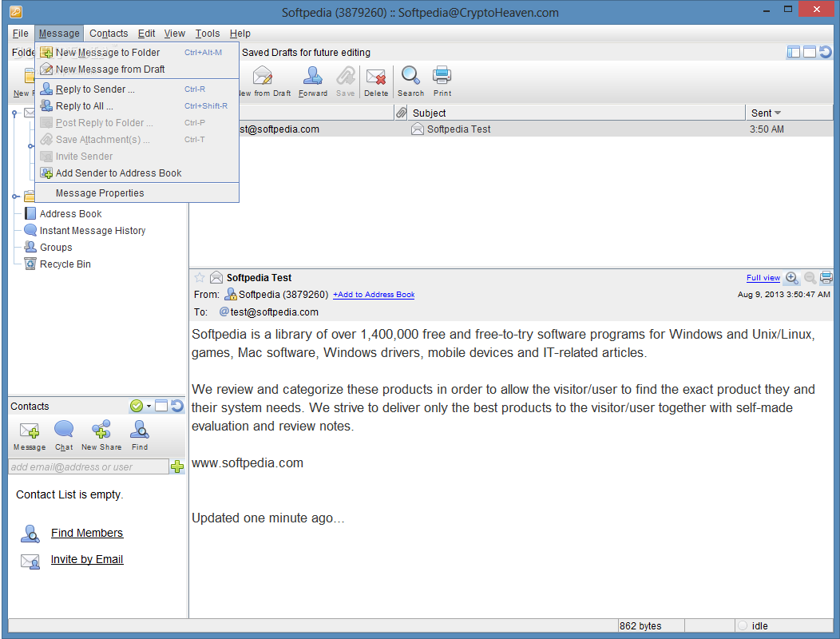Choose New Message to Folder
The width and height of the screenshot is (840, 639).
[137, 53]
